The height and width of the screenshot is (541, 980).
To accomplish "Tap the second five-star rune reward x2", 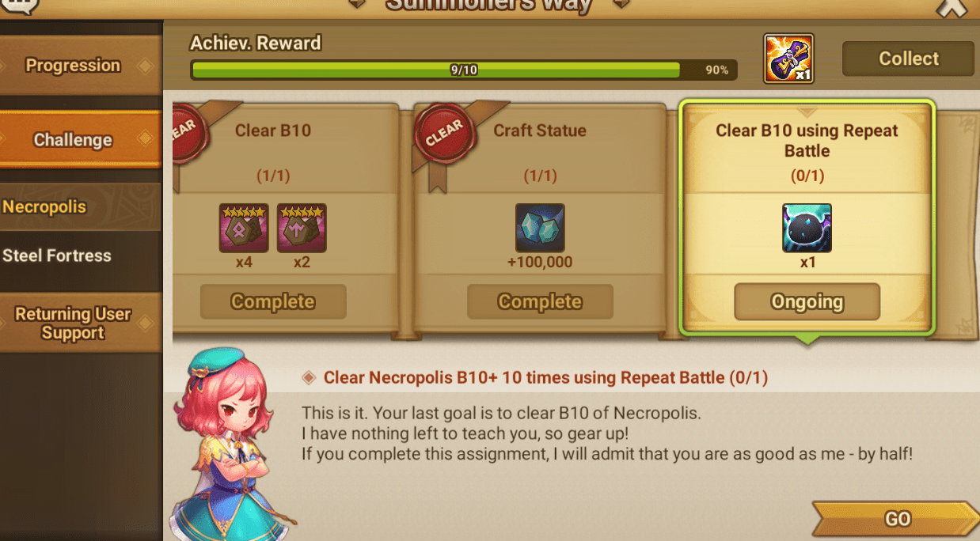I will coord(302,228).
